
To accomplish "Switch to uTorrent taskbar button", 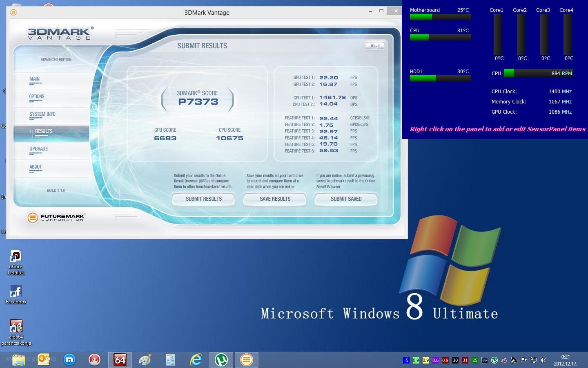I will point(221,360).
